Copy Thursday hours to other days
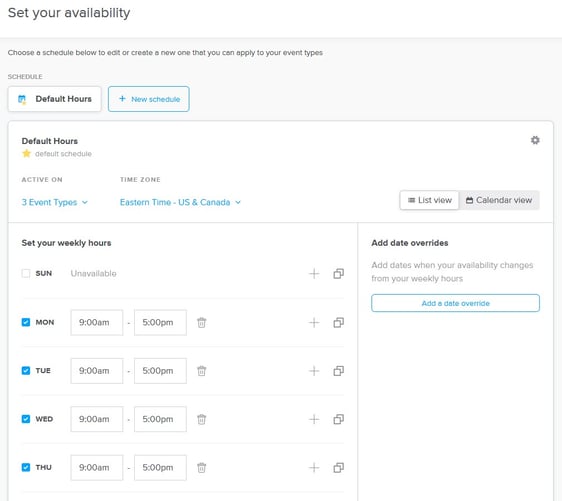The image size is (562, 501). (x=339, y=468)
